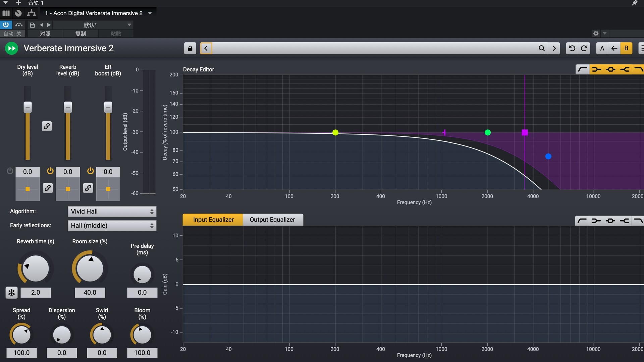This screenshot has width=644, height=362.
Task: Toggle Dry level power button
Action: (10, 171)
